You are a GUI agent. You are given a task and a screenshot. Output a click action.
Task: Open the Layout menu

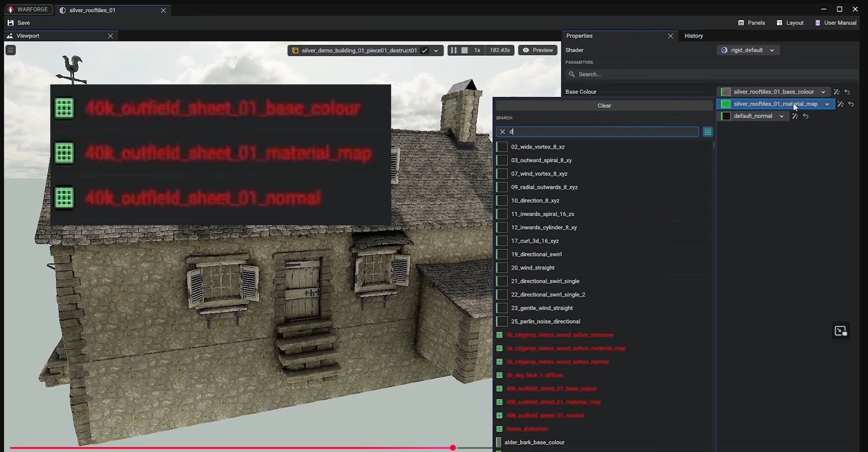790,23
